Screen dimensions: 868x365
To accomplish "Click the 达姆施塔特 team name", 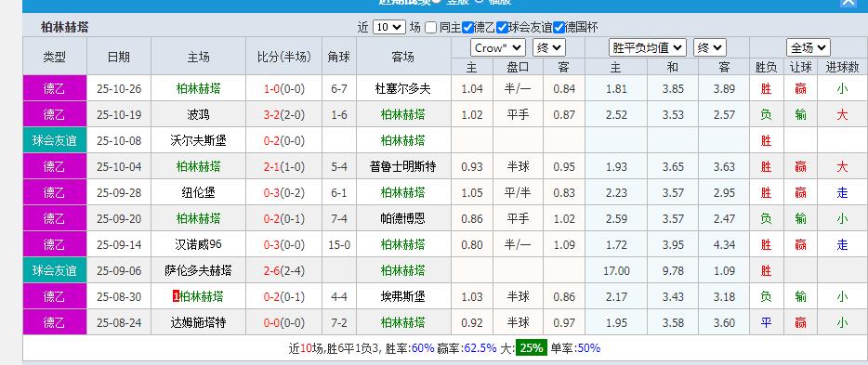I will click(198, 322).
